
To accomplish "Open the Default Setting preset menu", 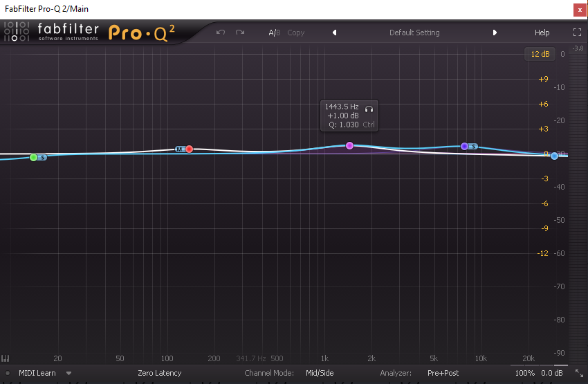I will pos(414,33).
